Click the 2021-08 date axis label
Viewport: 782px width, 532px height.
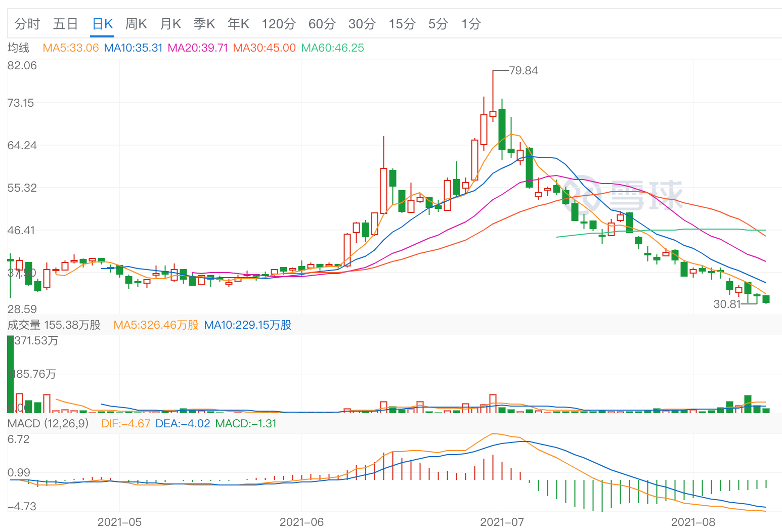coord(693,522)
